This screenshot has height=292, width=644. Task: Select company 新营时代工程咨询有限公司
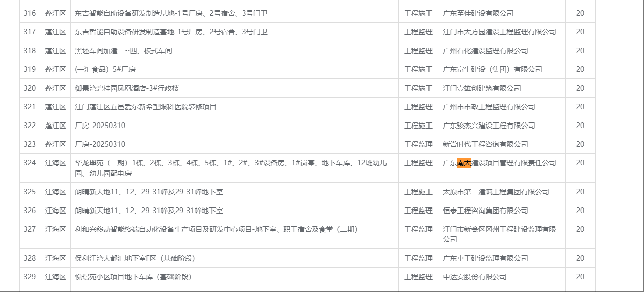pos(485,144)
